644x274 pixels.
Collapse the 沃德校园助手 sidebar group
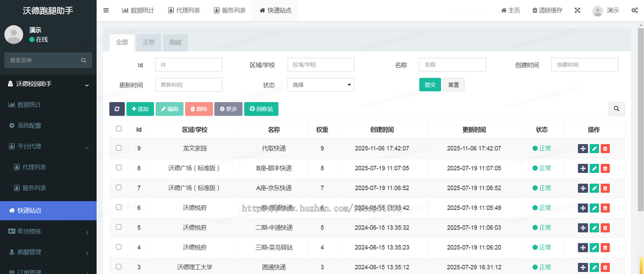(x=48, y=84)
